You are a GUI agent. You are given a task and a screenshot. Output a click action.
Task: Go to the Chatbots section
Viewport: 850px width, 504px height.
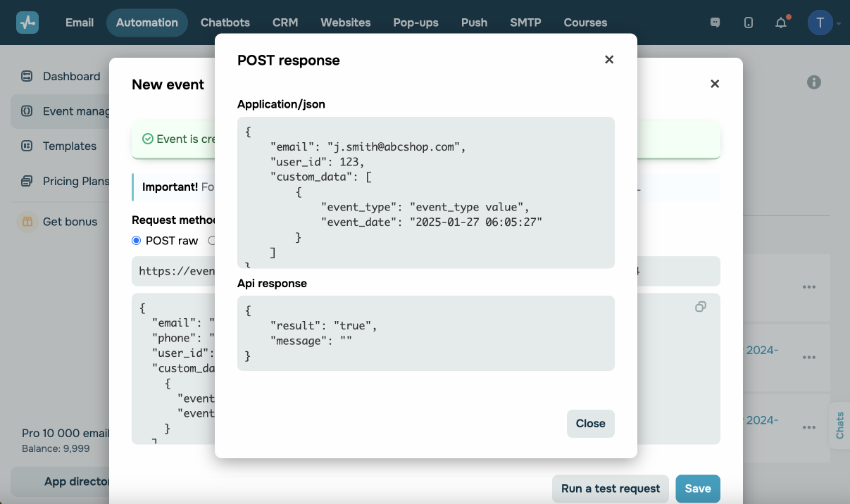point(225,23)
